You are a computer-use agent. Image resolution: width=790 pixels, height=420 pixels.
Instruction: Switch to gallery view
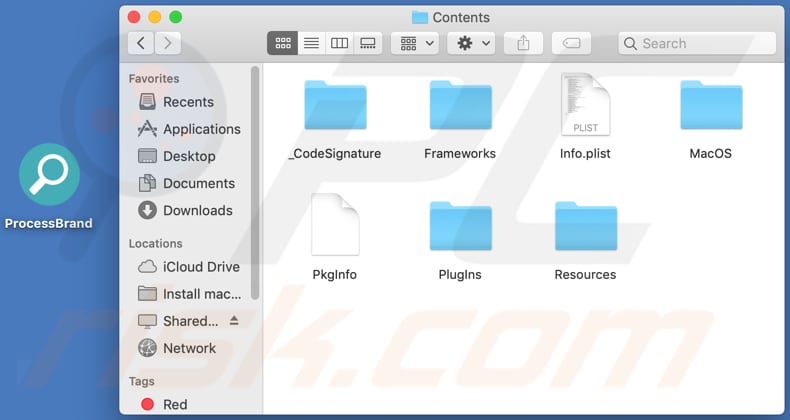coord(368,43)
